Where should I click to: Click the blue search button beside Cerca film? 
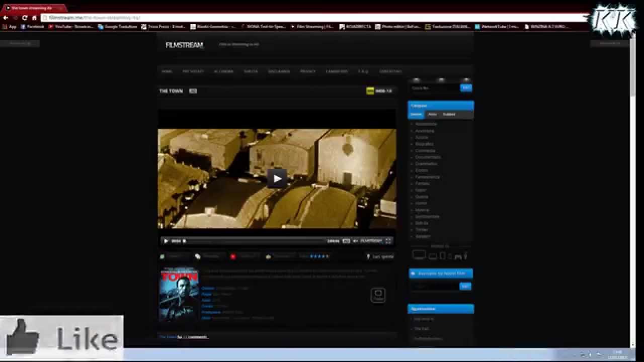pyautogui.click(x=466, y=88)
